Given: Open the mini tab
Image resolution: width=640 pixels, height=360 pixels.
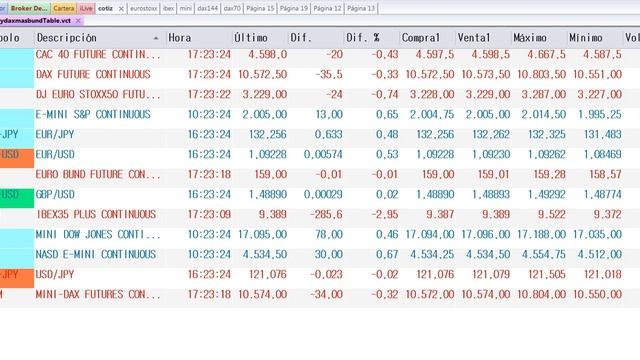Looking at the screenshot, I should [185, 8].
